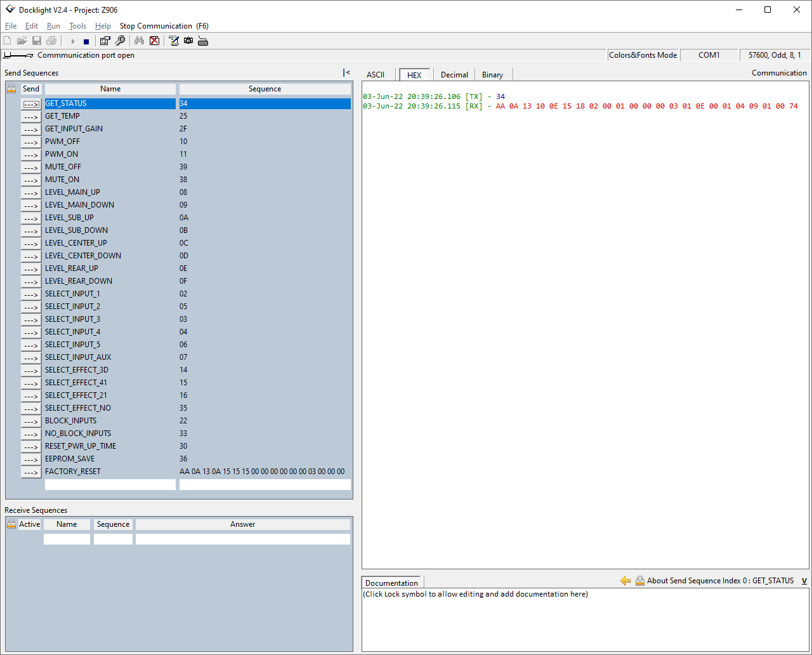812x655 pixels.
Task: Unlock the Documentation editing lock
Action: (639, 581)
